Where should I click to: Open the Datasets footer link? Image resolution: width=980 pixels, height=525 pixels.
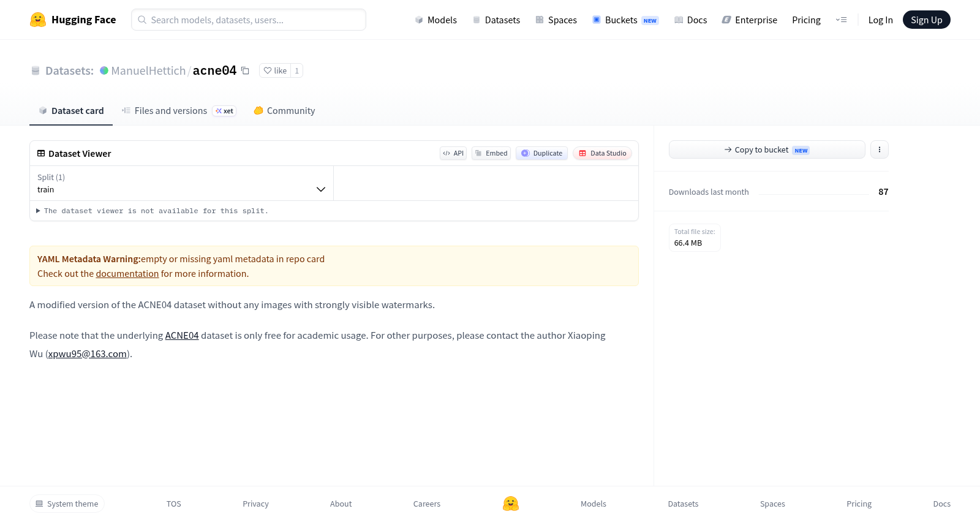click(683, 504)
